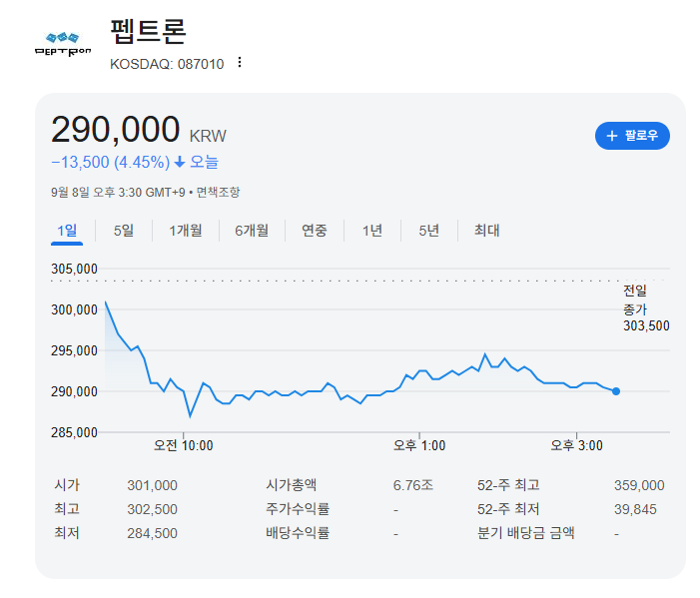The image size is (700, 598).
Task: Click the 펩트론 stock title
Action: [x=148, y=31]
